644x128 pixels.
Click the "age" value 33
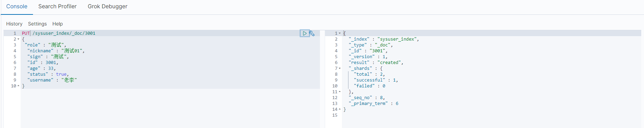coord(51,68)
